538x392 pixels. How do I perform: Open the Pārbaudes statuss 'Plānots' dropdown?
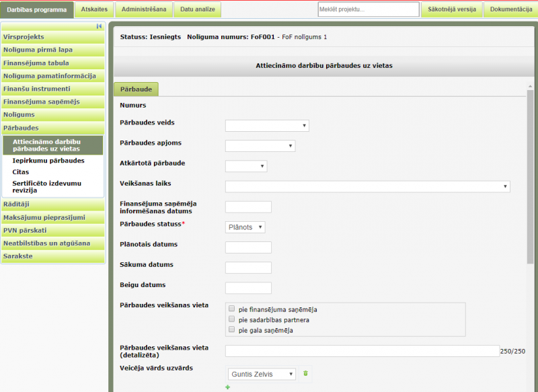click(245, 227)
